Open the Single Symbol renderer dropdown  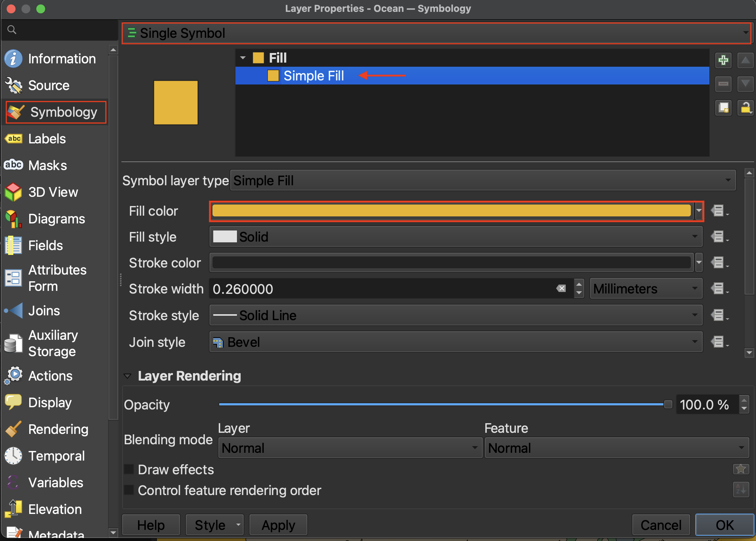436,33
